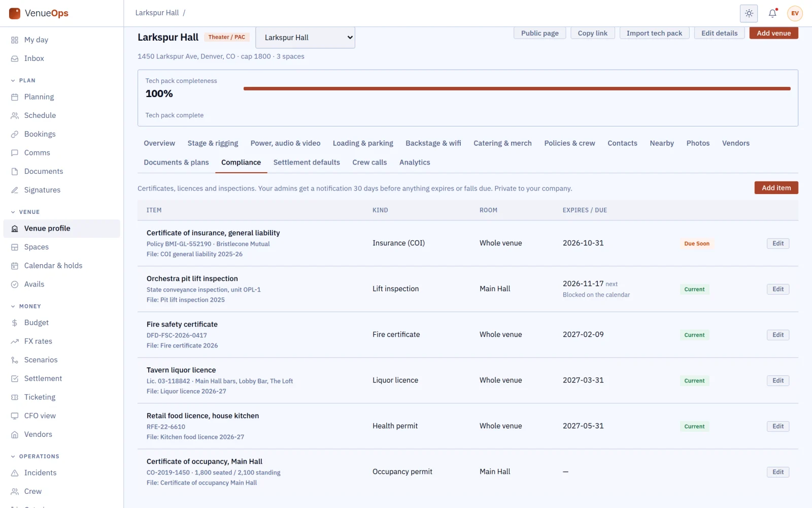Open the Larkspur Hall venue dropdown
Image resolution: width=812 pixels, height=508 pixels.
[305, 38]
